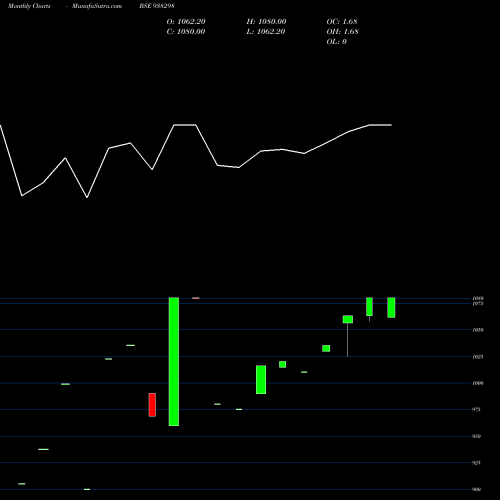Select the BSE 938298 symbol label
Screen dimensions: 500x500
point(157,6)
